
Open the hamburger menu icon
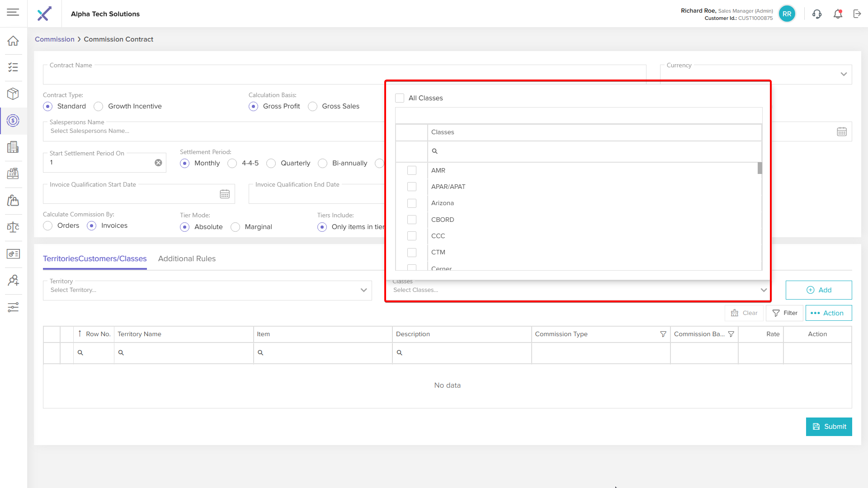[13, 12]
